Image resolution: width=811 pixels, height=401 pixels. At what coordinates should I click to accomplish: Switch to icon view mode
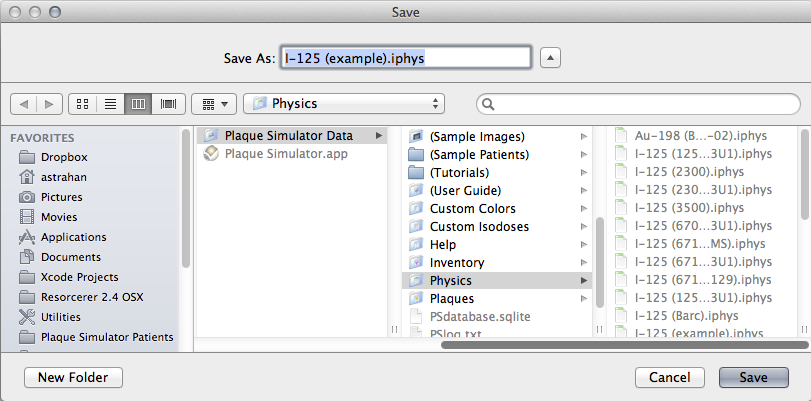[83, 103]
